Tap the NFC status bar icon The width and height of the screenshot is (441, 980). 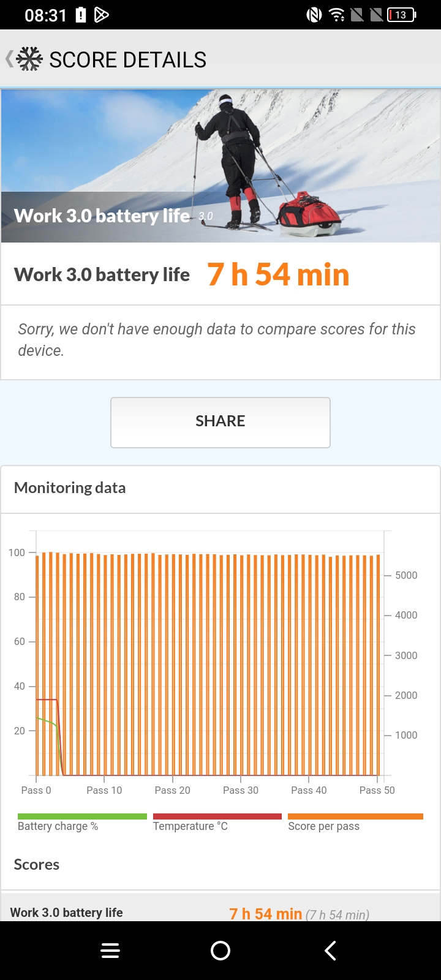(314, 15)
